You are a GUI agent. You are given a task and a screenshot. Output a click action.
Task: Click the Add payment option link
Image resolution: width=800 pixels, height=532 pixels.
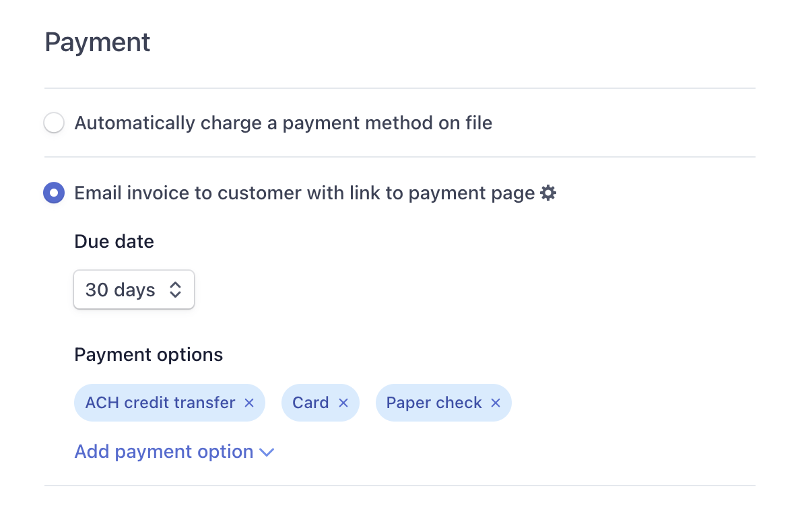(164, 451)
